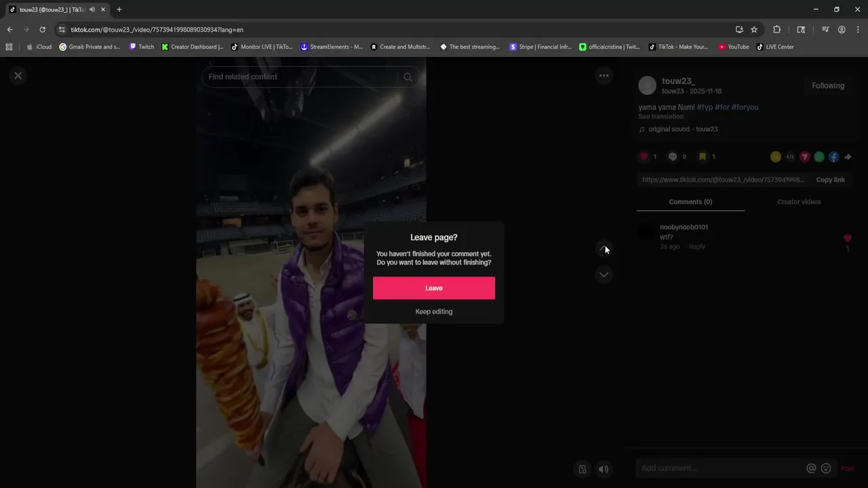Mute the video with speaker icon
Image resolution: width=868 pixels, height=488 pixels.
click(604, 469)
